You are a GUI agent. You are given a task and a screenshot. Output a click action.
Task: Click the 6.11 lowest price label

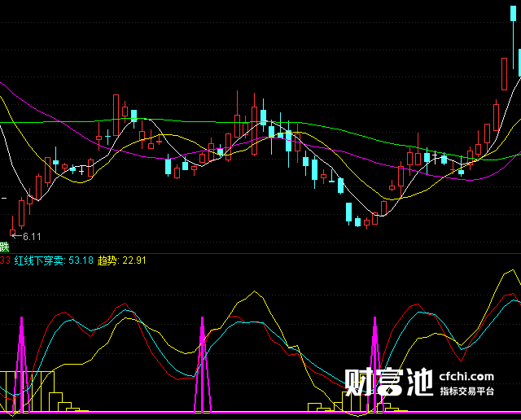tap(32, 237)
